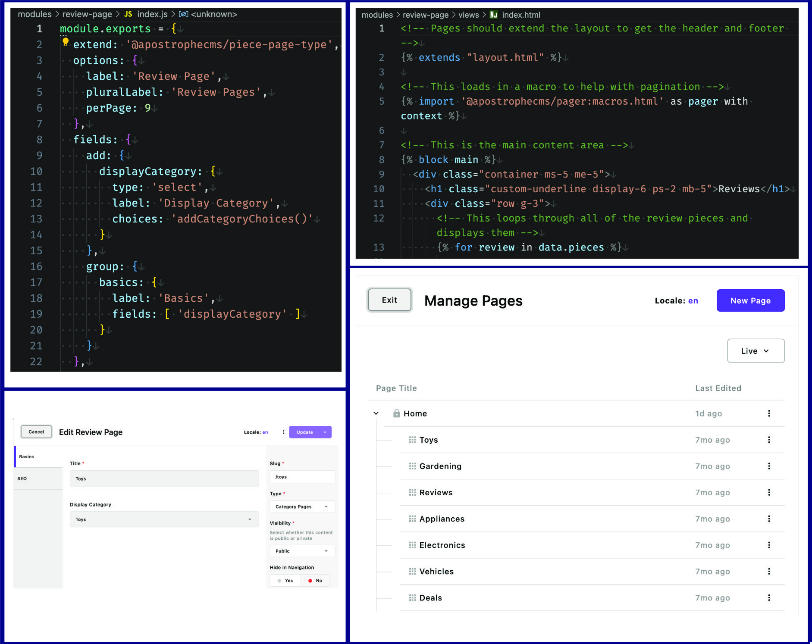Screen dimensions: 812x644
Task: Click the JS file icon in the index.js breadcrumb
Action: 128,14
